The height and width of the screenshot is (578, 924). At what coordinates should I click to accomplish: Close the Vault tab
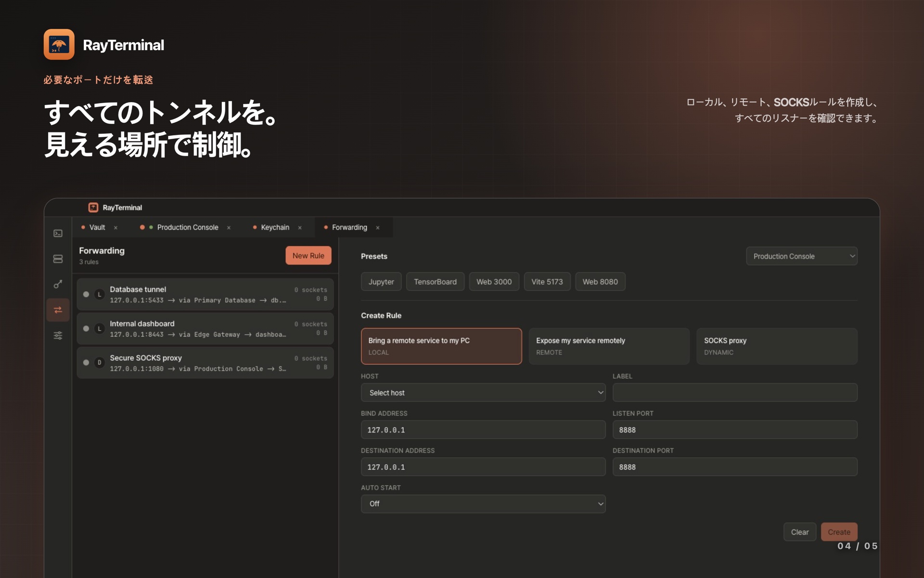(x=115, y=228)
